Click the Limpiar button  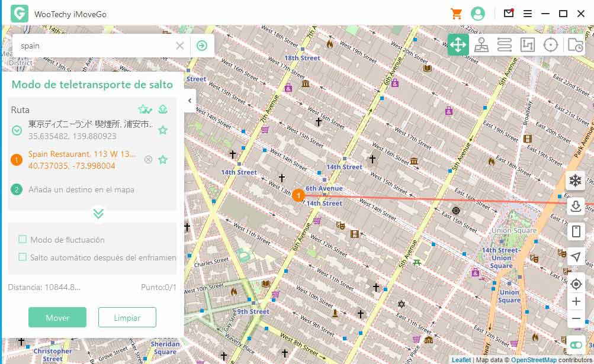127,318
